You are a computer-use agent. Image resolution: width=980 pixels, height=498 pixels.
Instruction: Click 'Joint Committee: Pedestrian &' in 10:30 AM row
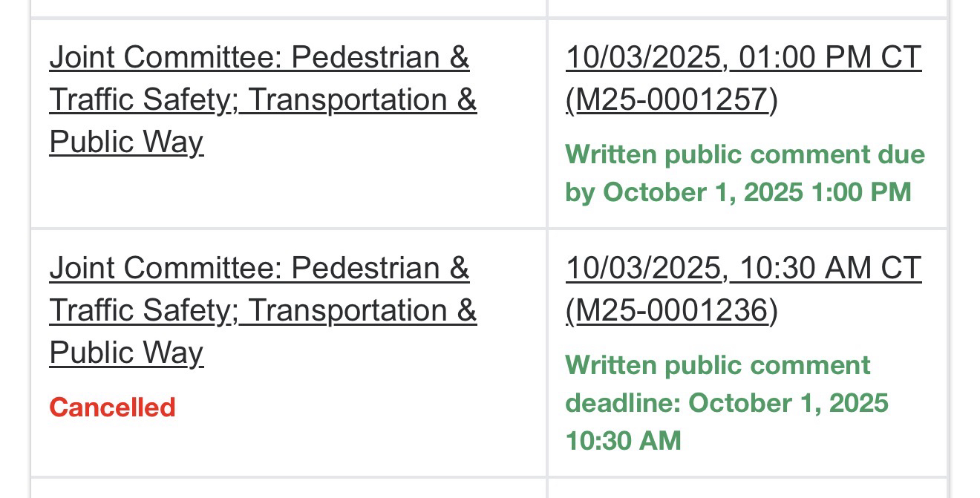point(259,267)
